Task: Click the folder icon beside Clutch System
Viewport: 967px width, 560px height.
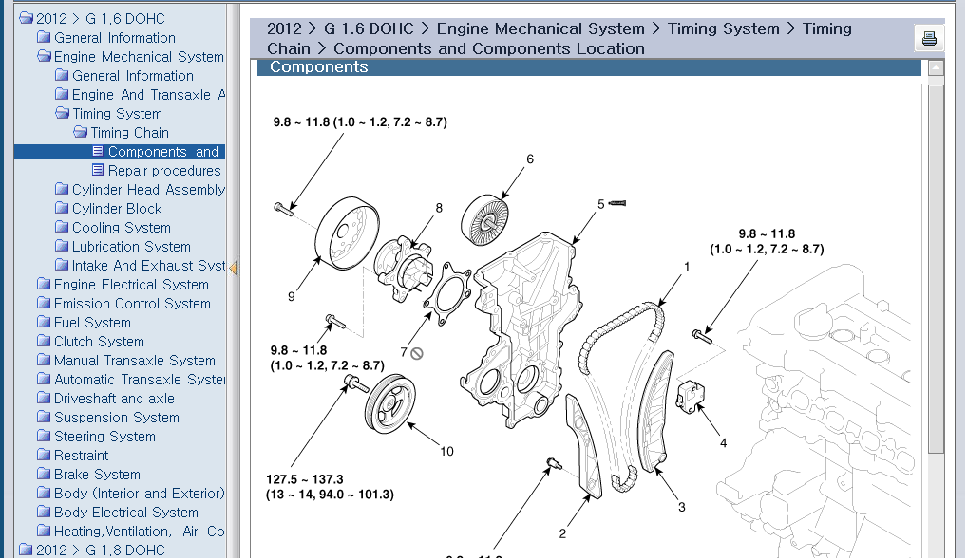Action: point(44,341)
